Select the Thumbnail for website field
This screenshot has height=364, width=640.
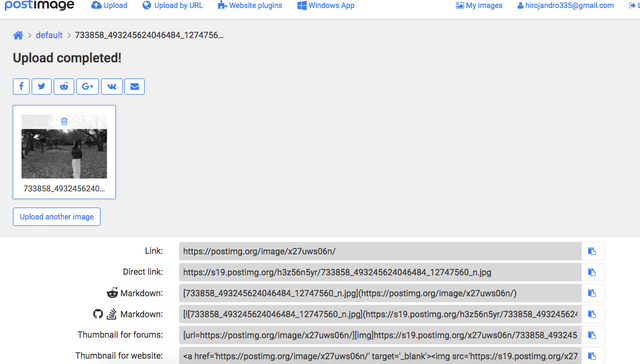380,356
